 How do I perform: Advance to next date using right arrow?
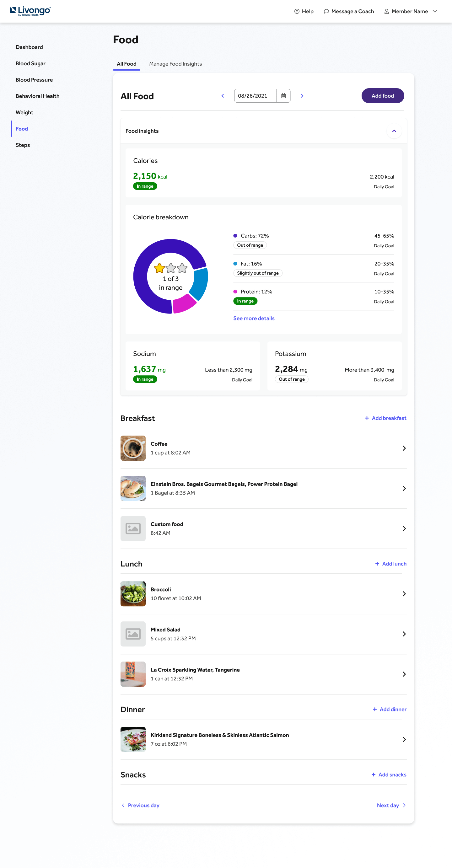click(302, 96)
